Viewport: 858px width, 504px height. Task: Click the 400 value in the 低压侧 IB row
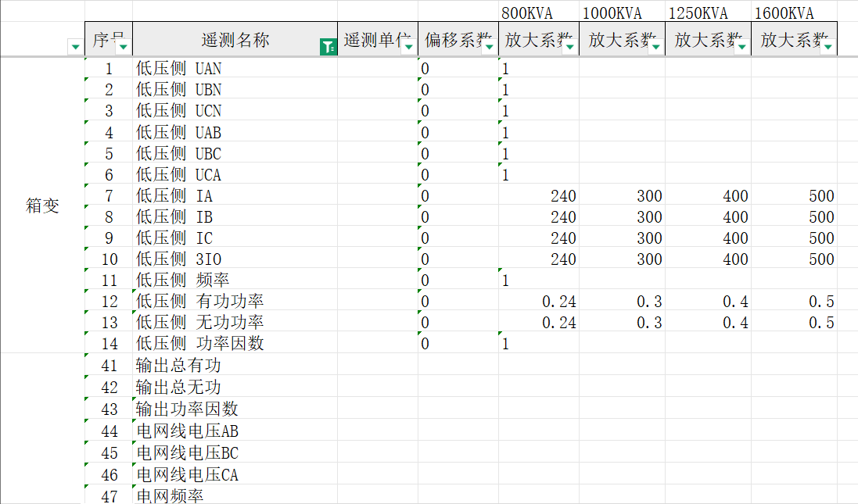coord(735,217)
